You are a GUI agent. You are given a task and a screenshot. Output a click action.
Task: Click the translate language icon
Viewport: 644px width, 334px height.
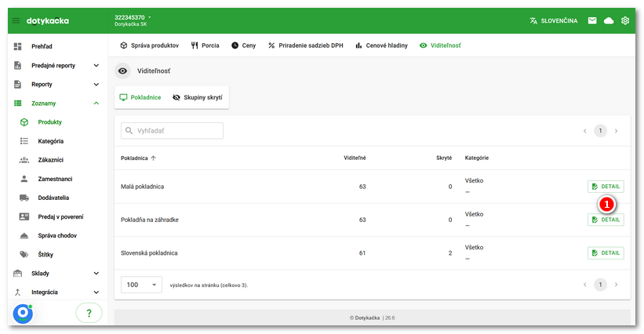tap(533, 20)
